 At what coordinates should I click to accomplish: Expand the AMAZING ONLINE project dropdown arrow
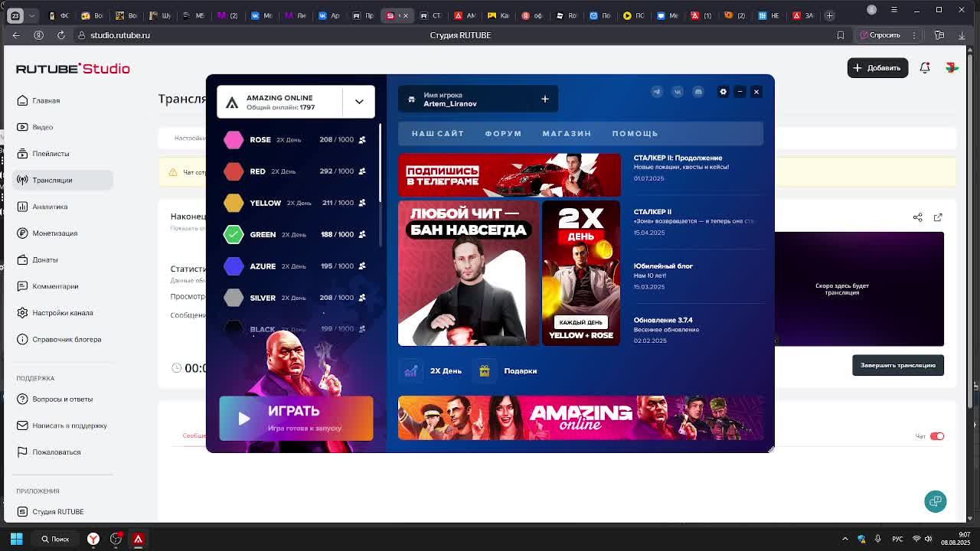(x=359, y=102)
